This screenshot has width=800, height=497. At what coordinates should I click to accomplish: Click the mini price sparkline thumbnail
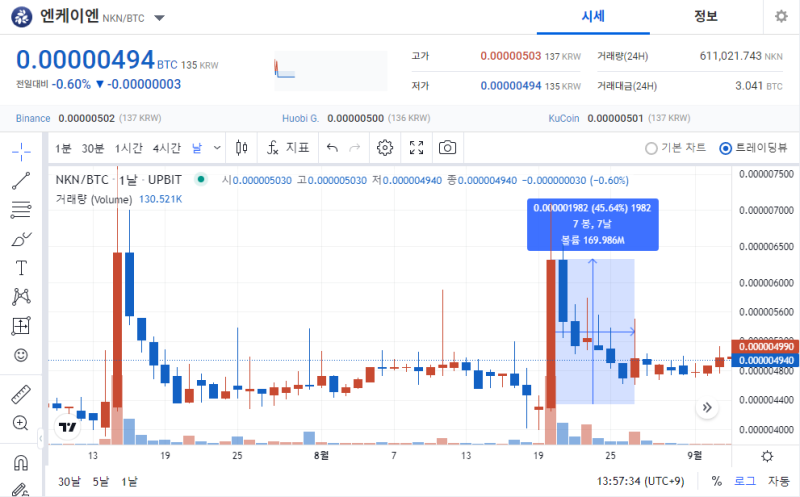coord(331,71)
